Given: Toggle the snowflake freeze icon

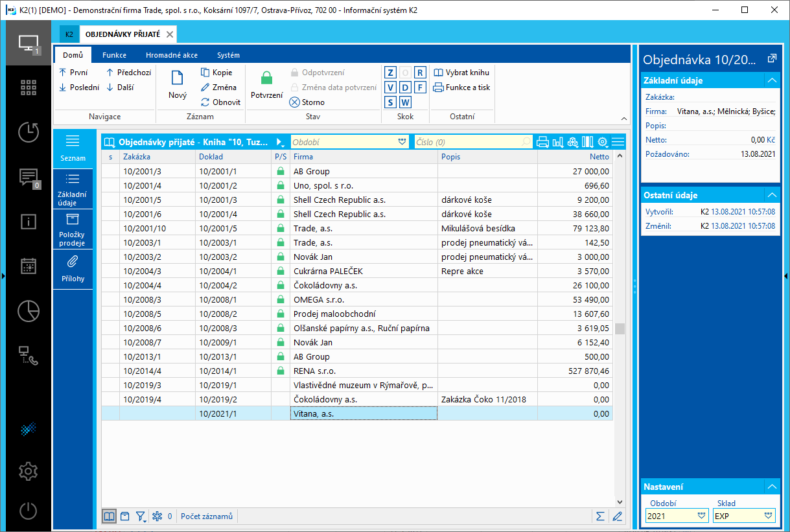Looking at the screenshot, I should pyautogui.click(x=156, y=516).
